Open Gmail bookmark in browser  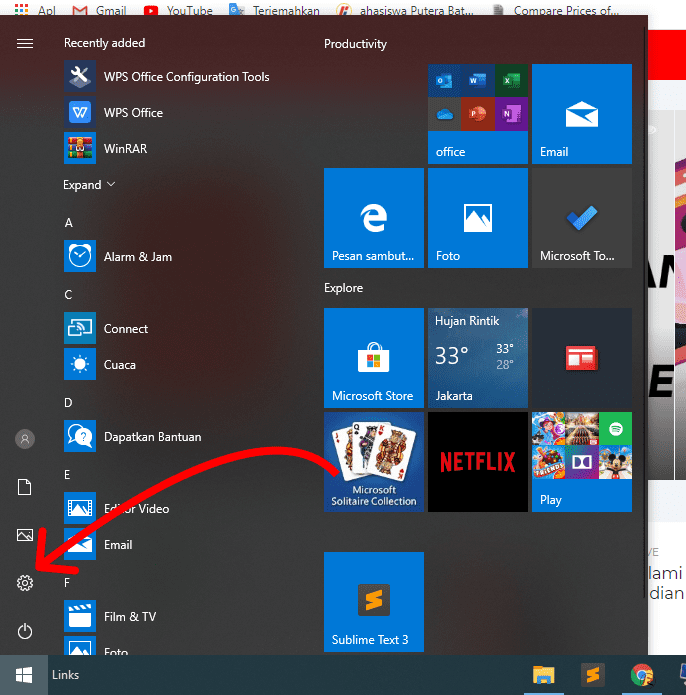99,10
